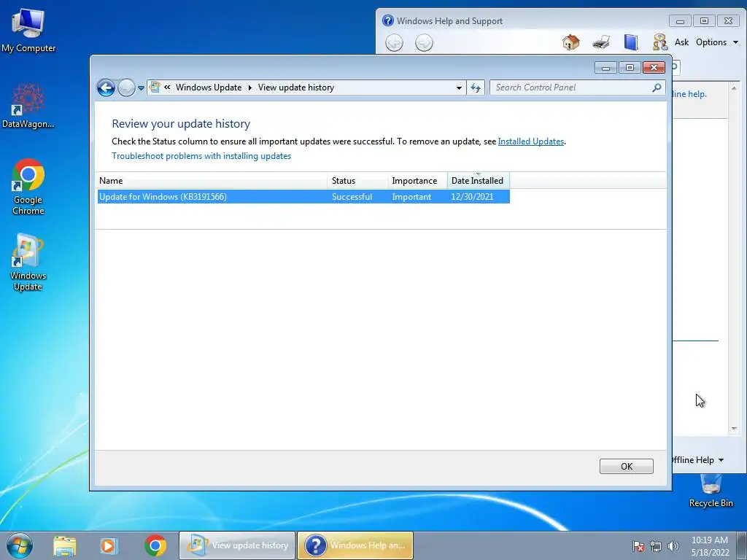Open File Explorer from the taskbar
Screen dimensions: 747x560
tap(65, 545)
